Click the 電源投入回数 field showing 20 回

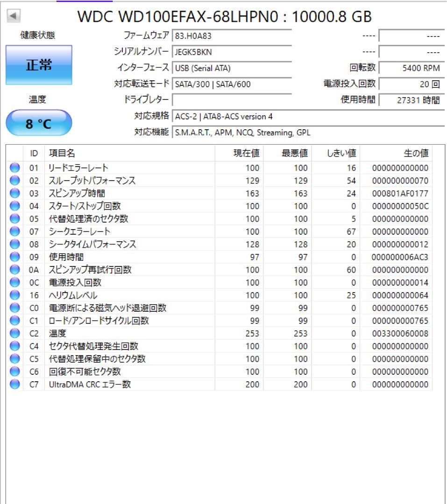pyautogui.click(x=411, y=84)
